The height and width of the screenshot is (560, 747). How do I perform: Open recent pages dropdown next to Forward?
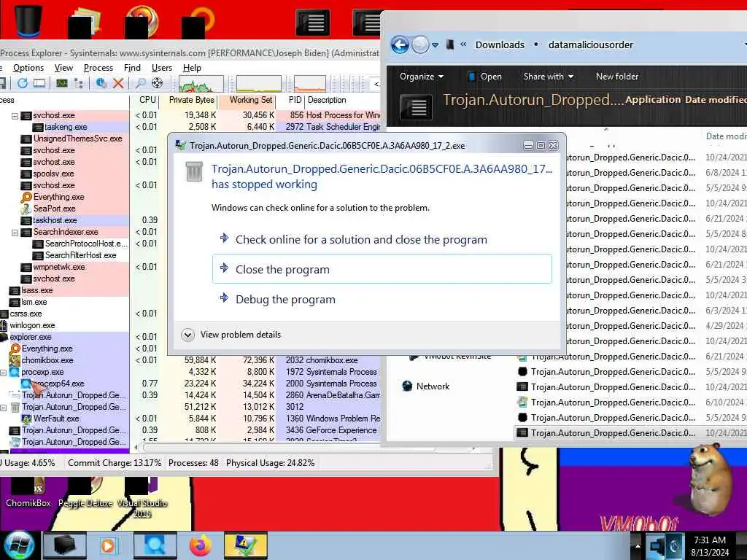click(x=435, y=45)
